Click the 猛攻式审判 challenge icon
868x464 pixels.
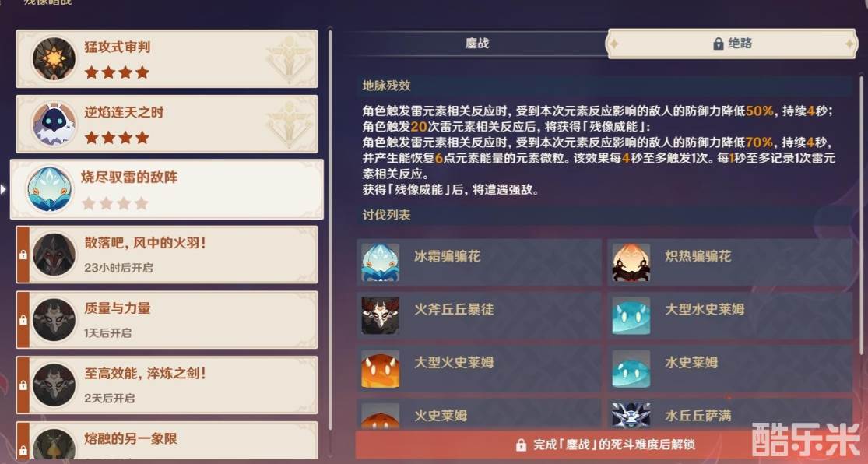click(x=54, y=58)
